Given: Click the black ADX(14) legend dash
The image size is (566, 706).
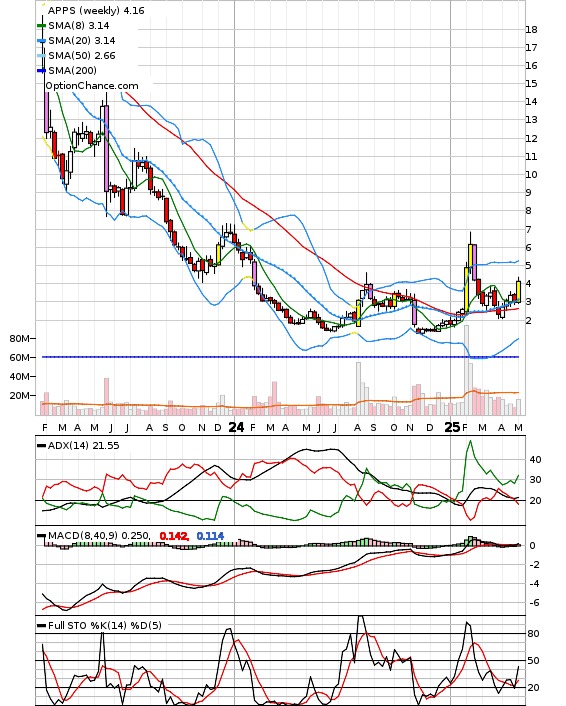Looking at the screenshot, I should coord(41,446).
